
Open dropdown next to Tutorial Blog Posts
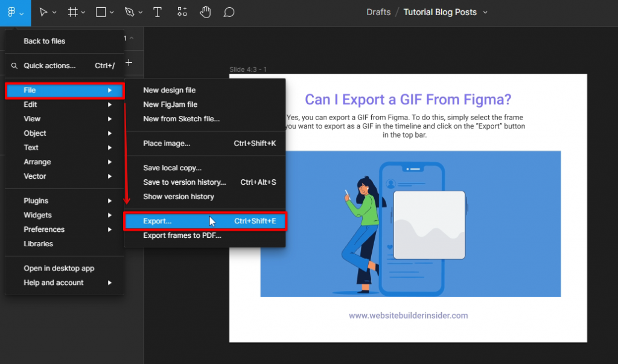[x=485, y=12]
